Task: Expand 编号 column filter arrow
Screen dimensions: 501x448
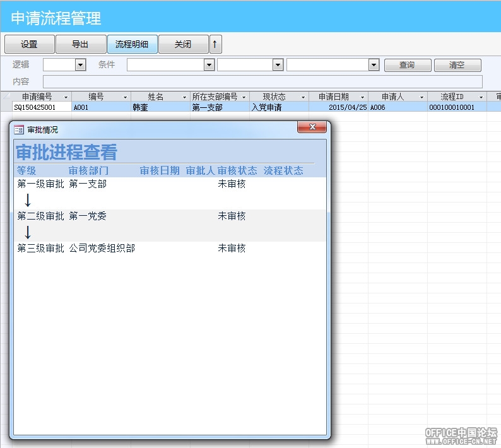Action: pos(125,97)
